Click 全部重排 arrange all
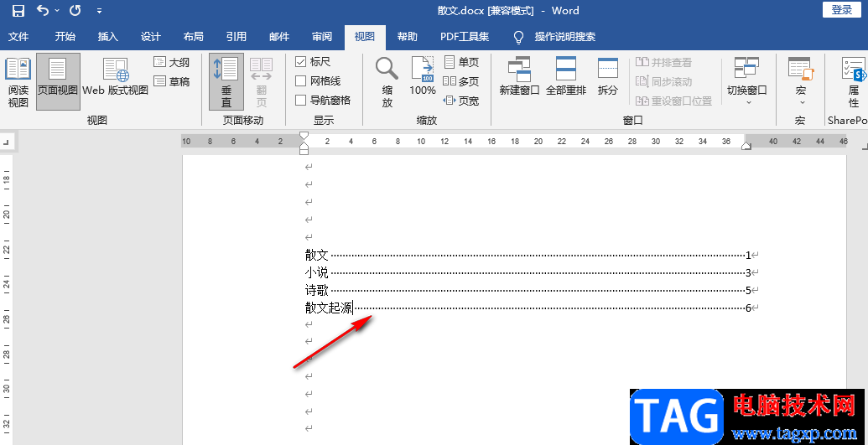The width and height of the screenshot is (868, 445). pos(566,76)
